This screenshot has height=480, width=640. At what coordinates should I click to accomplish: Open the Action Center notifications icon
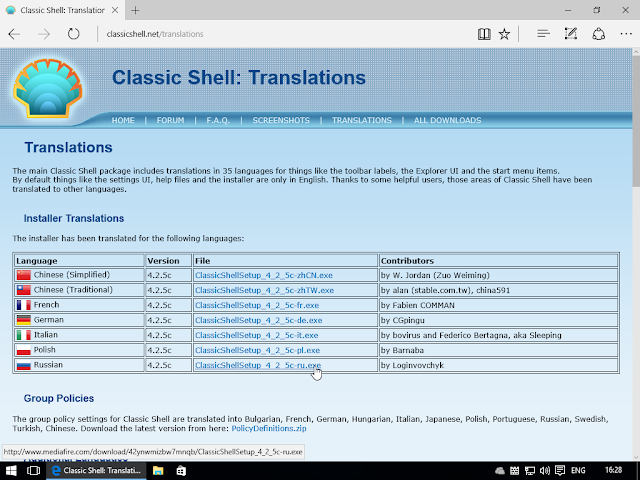[560, 471]
